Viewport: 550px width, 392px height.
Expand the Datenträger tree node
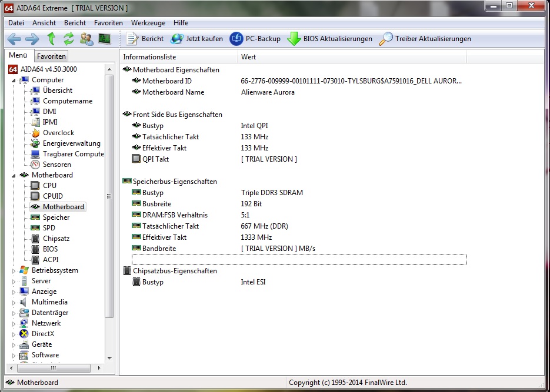(x=14, y=313)
